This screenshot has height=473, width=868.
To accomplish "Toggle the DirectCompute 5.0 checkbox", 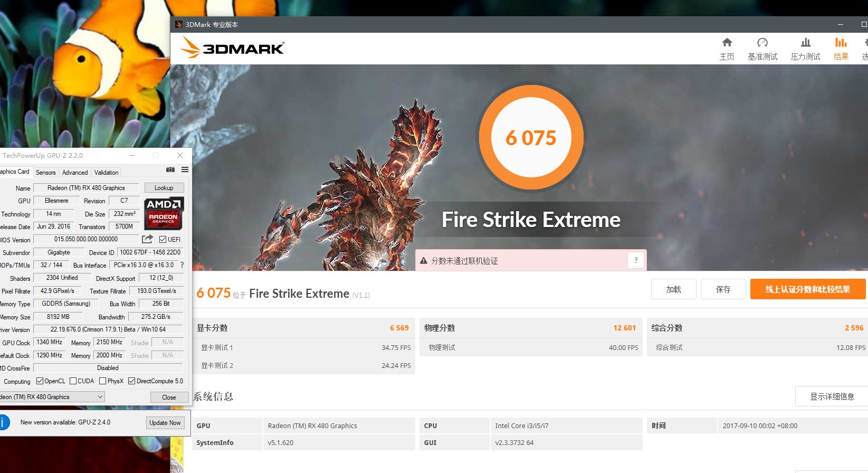I will tap(131, 381).
